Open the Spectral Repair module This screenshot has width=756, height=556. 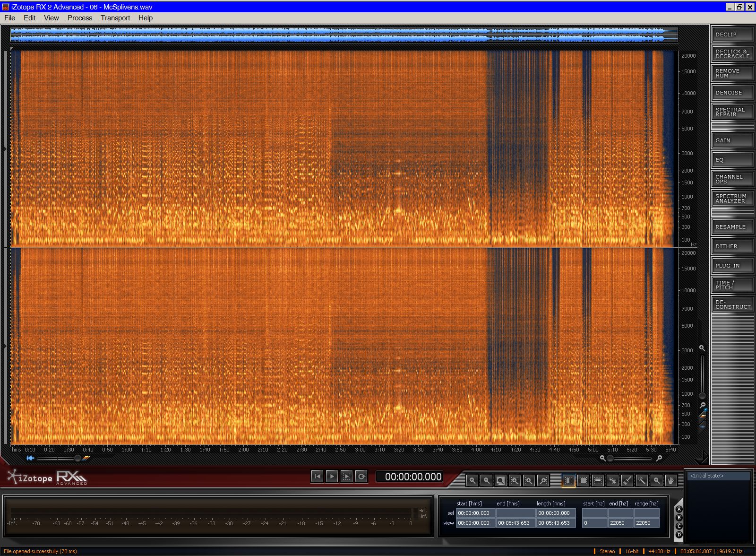click(x=732, y=112)
